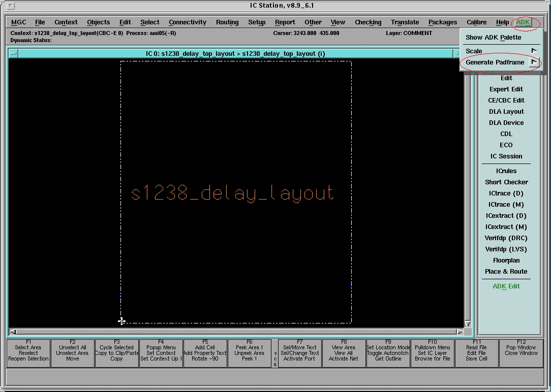Expand the Scale submenu arrow
The image size is (551, 392).
click(534, 51)
